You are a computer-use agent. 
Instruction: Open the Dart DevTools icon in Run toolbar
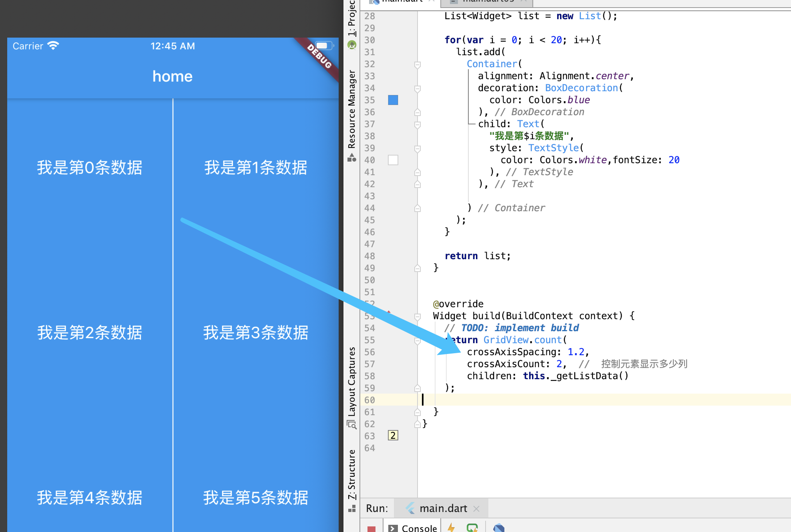(498, 528)
